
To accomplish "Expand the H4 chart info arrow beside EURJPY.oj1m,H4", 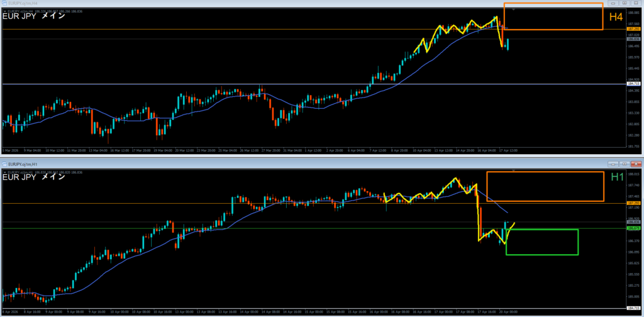I will (x=4, y=11).
